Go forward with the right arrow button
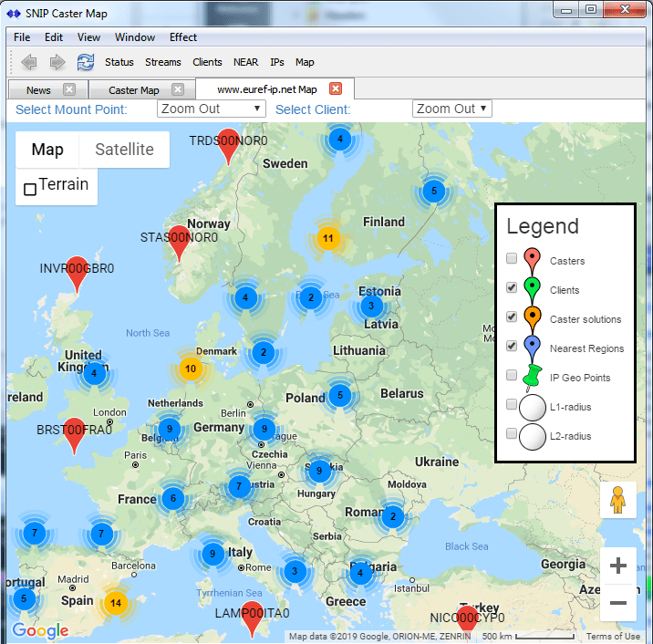653x644 pixels. tap(57, 62)
